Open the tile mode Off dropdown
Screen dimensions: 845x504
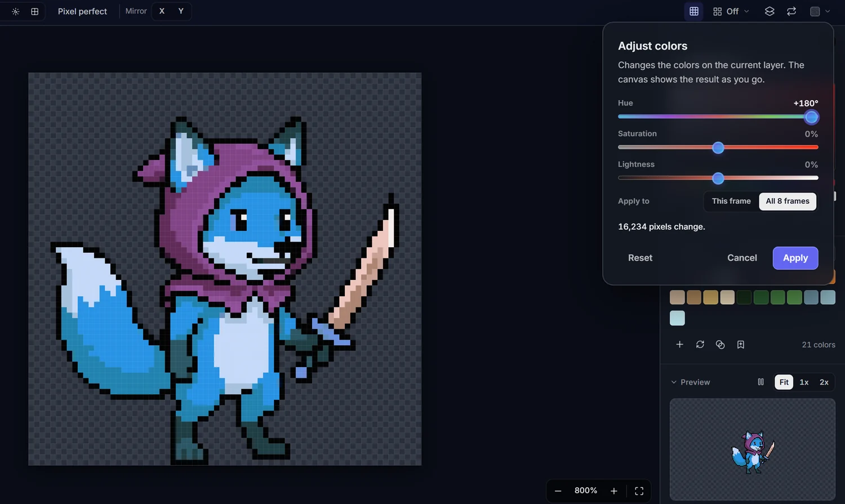coord(731,11)
